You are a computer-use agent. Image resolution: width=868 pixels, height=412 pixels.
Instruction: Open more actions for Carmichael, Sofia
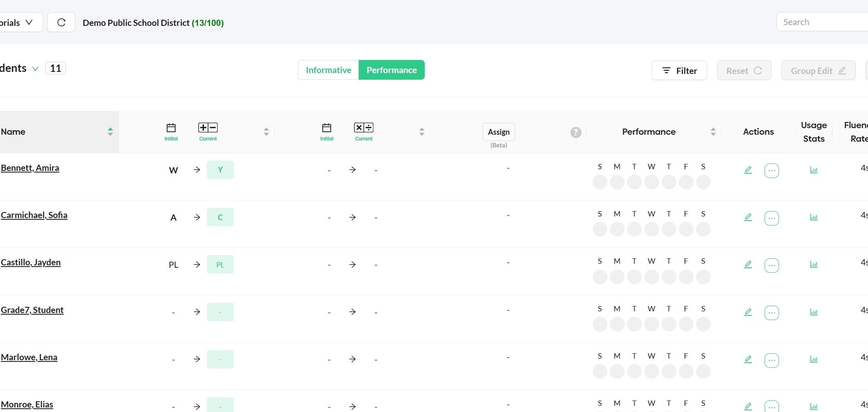pyautogui.click(x=772, y=218)
